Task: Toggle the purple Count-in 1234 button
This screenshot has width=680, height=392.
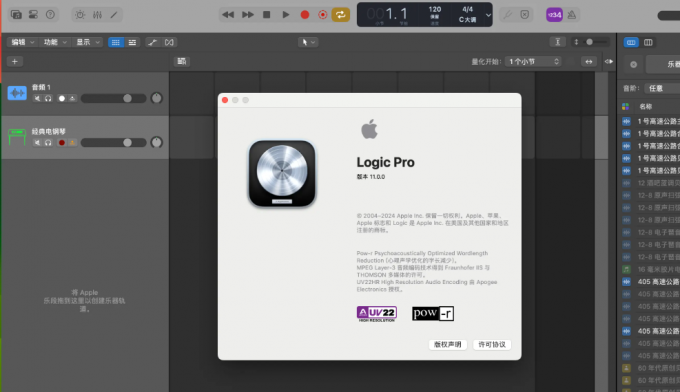Action: (x=554, y=15)
